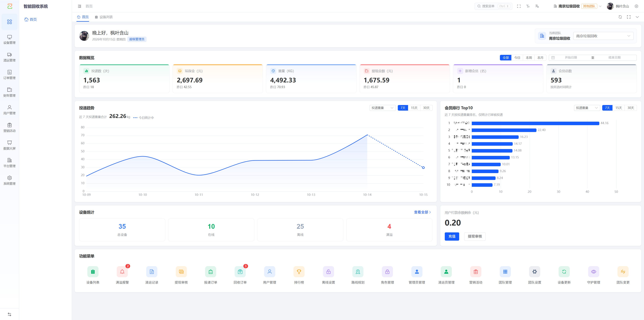Click the rank 1 bar valued 44.16
This screenshot has height=320, width=644.
(x=535, y=123)
